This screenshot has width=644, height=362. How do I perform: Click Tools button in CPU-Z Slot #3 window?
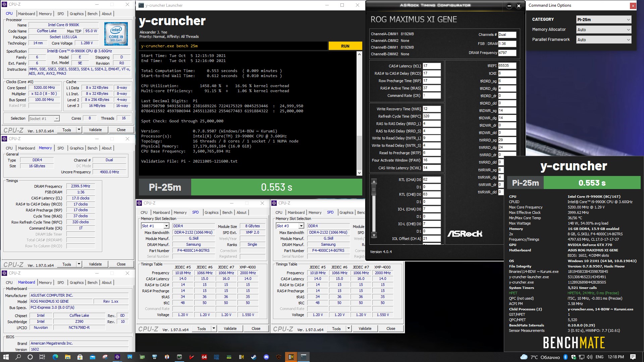[336, 328]
